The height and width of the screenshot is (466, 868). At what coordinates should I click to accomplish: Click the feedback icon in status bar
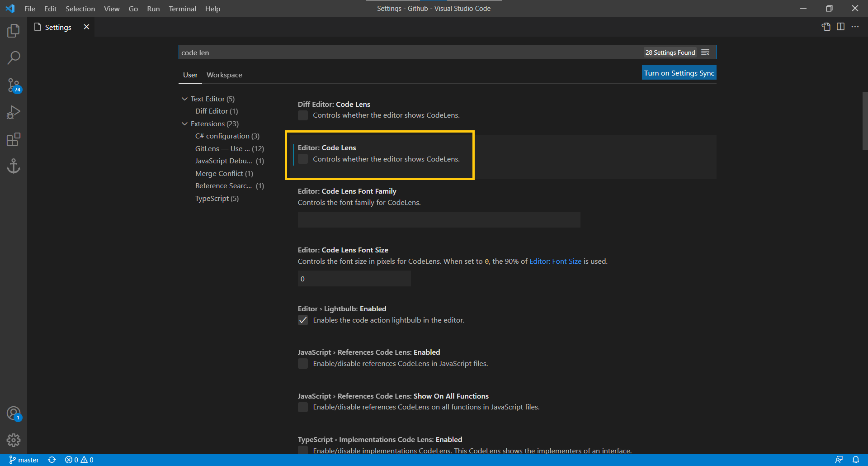point(839,460)
